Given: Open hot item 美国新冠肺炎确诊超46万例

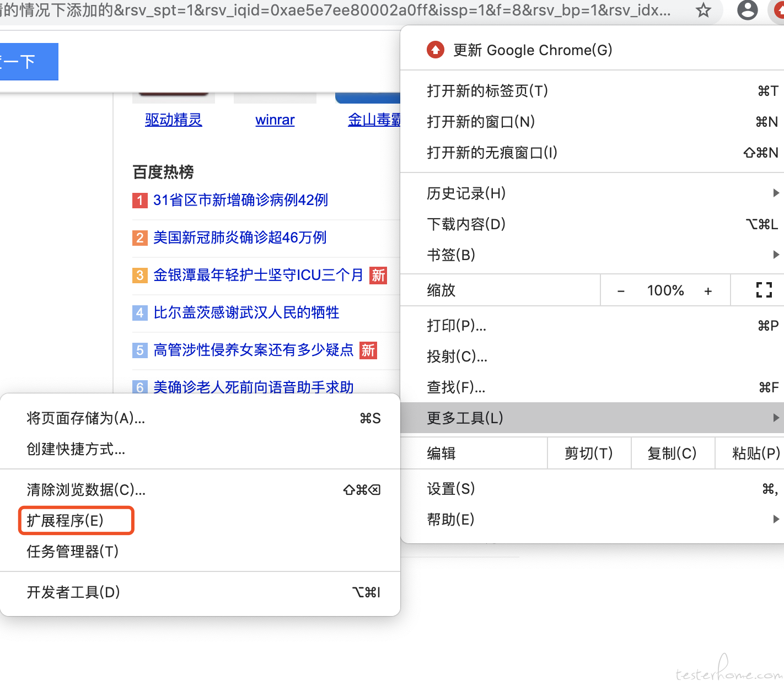Looking at the screenshot, I should pyautogui.click(x=240, y=237).
